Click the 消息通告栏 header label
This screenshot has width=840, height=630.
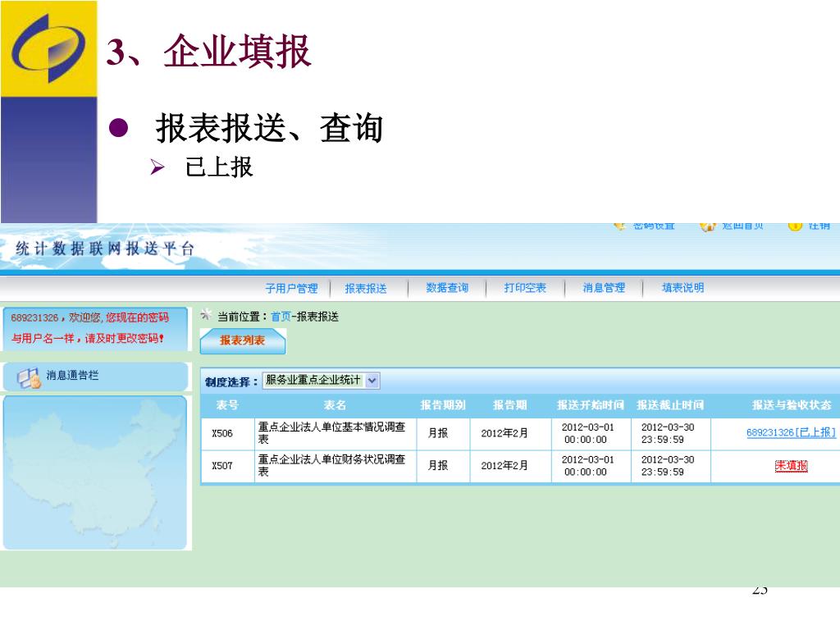72,375
